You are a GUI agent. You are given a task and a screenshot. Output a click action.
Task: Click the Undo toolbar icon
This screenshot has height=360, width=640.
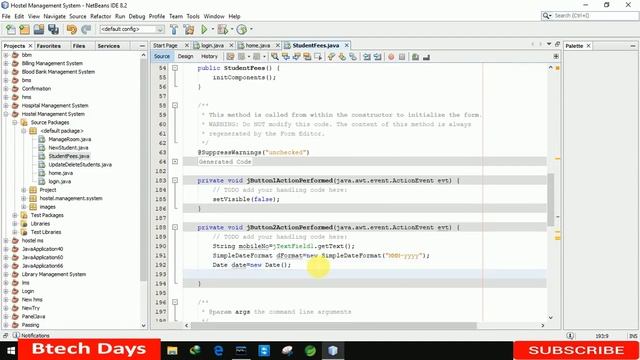click(72, 29)
